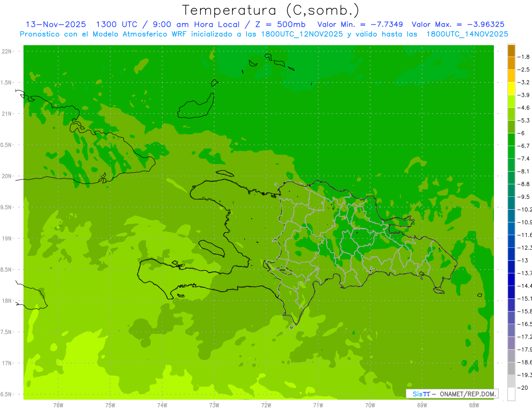Viewport: 532px width, 411px height.
Task: Pick the gray swatch between -18.6 and -19.3
Action: pyautogui.click(x=511, y=368)
